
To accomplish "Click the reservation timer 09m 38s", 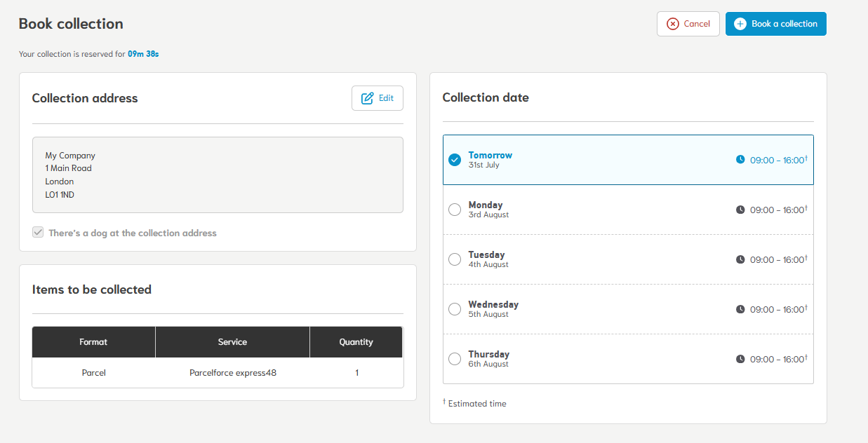I will pos(143,54).
